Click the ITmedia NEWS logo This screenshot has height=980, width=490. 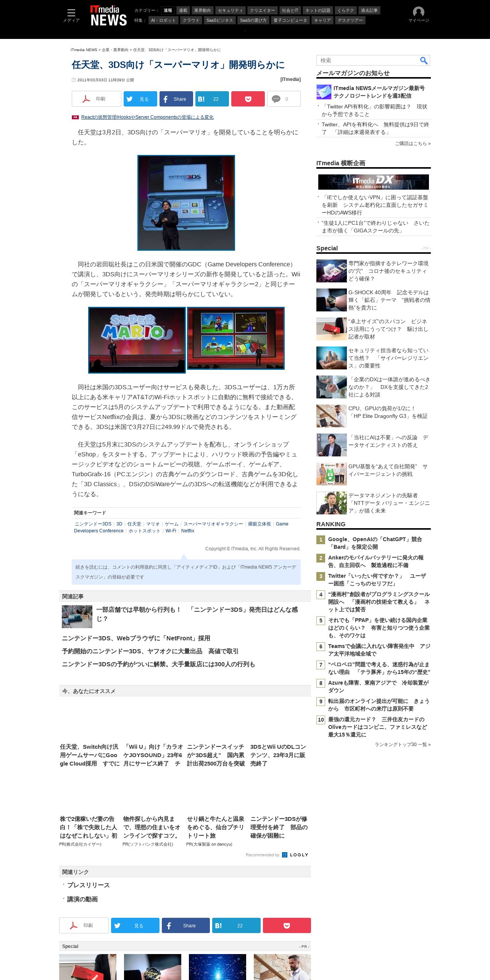[x=108, y=16]
